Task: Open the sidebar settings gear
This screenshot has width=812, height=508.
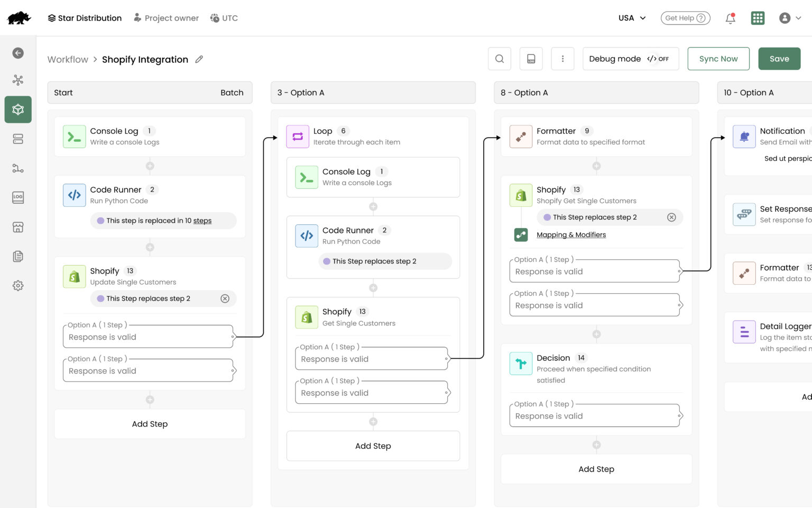Action: 18,285
